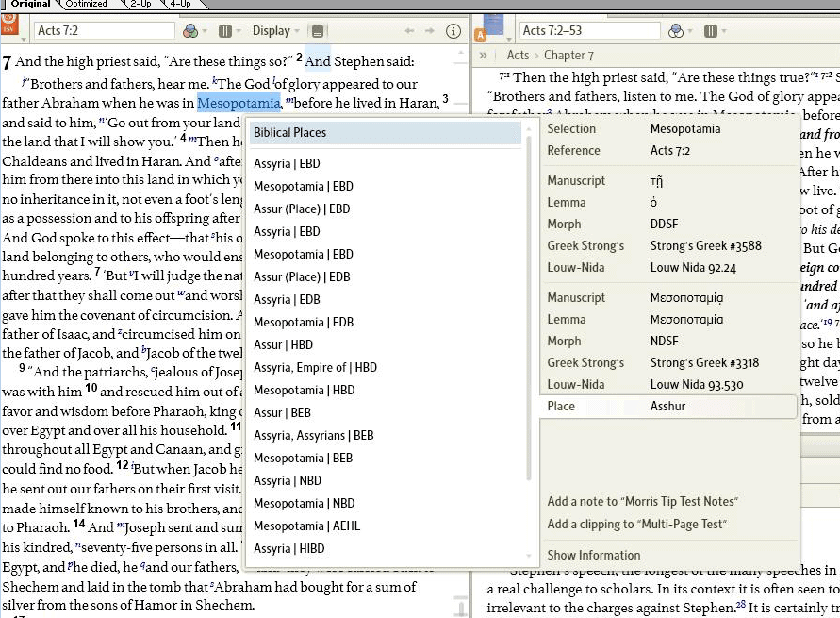This screenshot has width=840, height=618.
Task: Click the back arrow in left toolbar
Action: pyautogui.click(x=409, y=31)
